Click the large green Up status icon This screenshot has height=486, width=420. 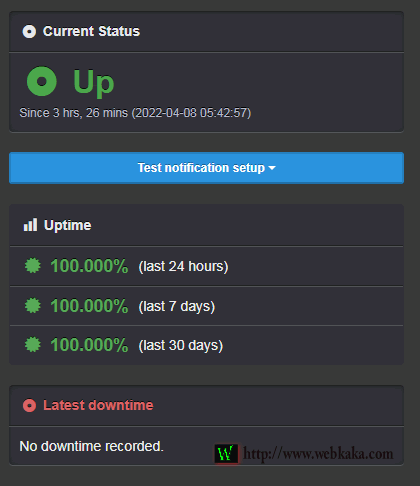pyautogui.click(x=42, y=81)
